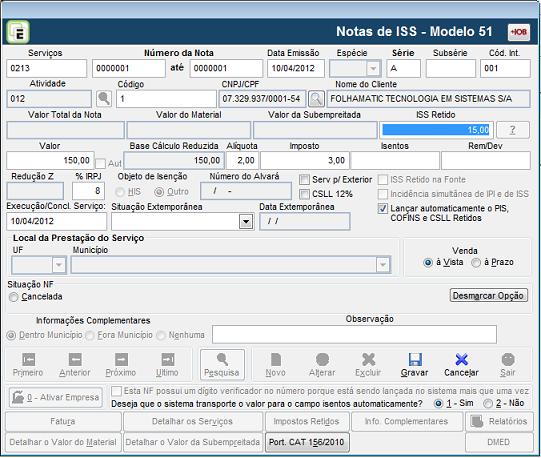The width and height of the screenshot is (541, 458).
Task: Expand the Município dropdown list
Action: [x=383, y=265]
